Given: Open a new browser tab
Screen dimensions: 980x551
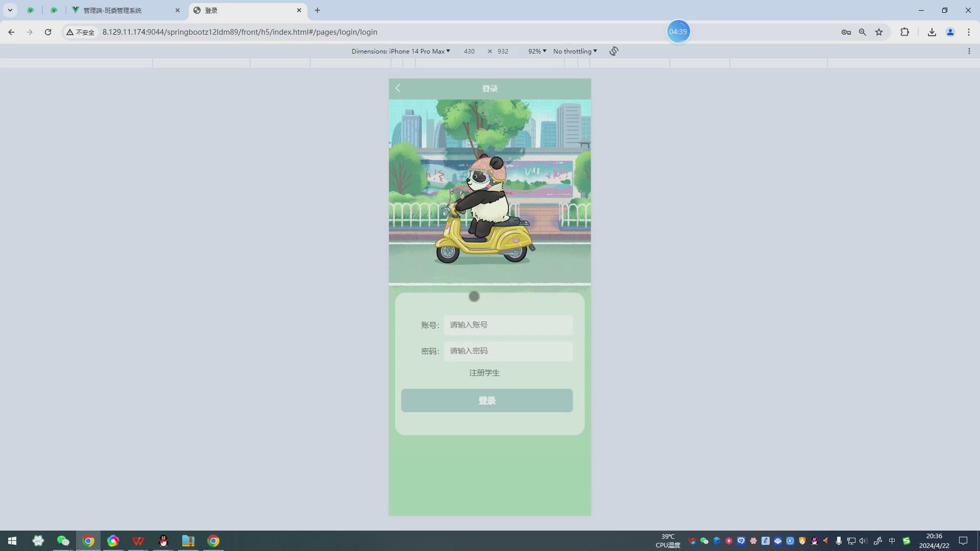Looking at the screenshot, I should tap(317, 10).
